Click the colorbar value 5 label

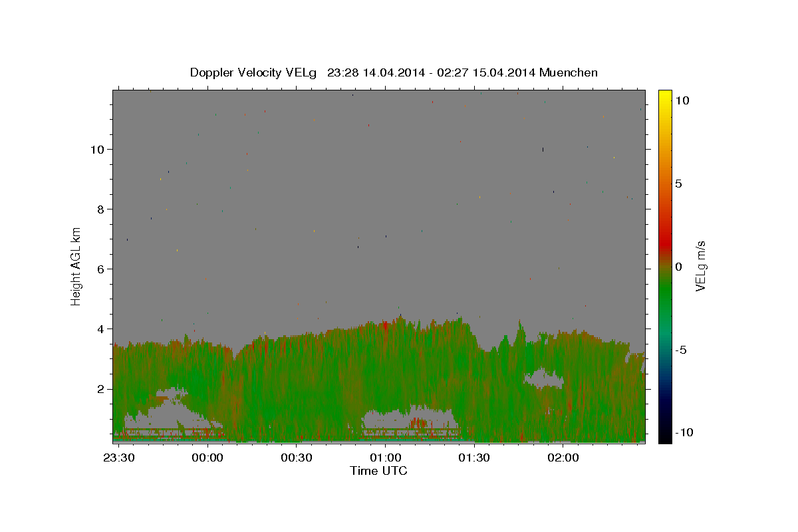click(679, 184)
